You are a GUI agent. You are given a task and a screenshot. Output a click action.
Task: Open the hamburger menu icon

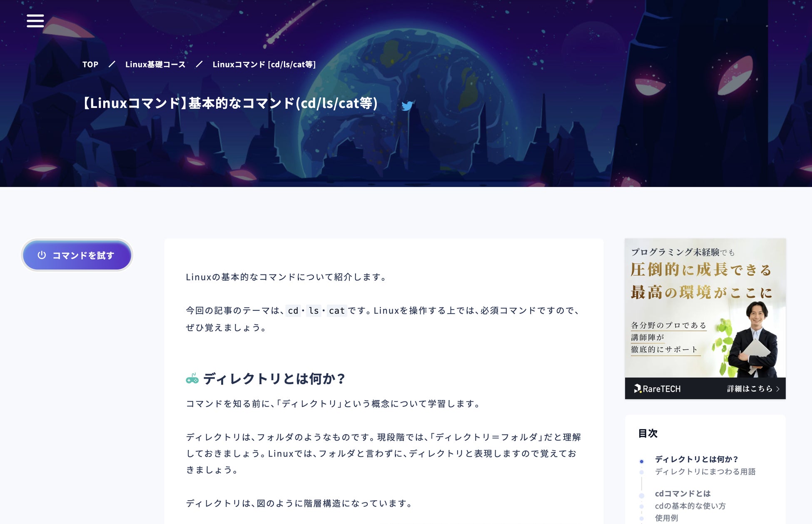pyautogui.click(x=35, y=20)
